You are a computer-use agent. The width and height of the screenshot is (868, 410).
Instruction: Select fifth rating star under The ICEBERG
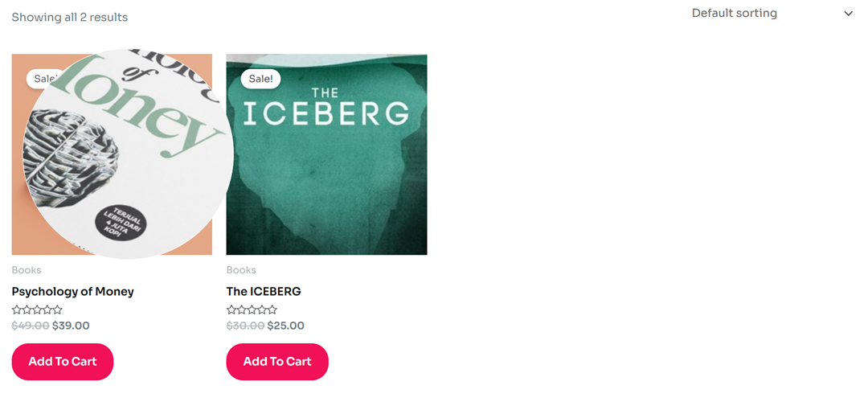pyautogui.click(x=272, y=310)
